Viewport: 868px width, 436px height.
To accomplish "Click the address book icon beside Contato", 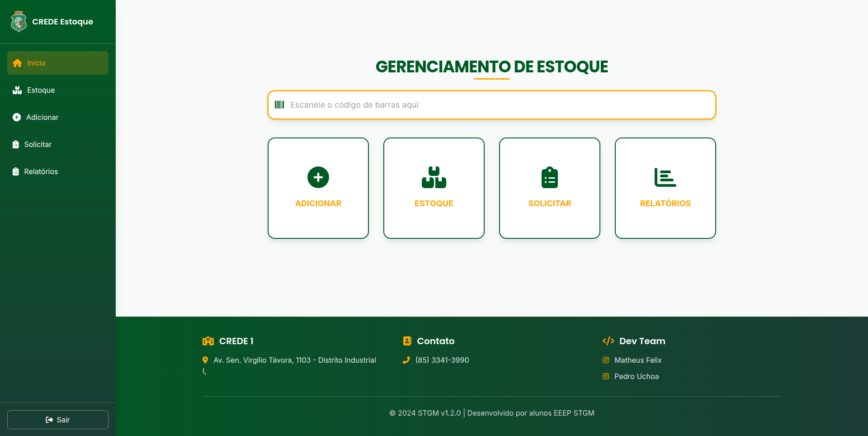I will (407, 341).
